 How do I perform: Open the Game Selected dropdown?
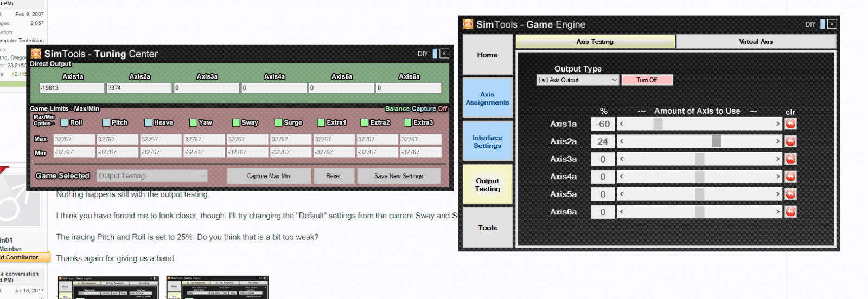point(152,176)
